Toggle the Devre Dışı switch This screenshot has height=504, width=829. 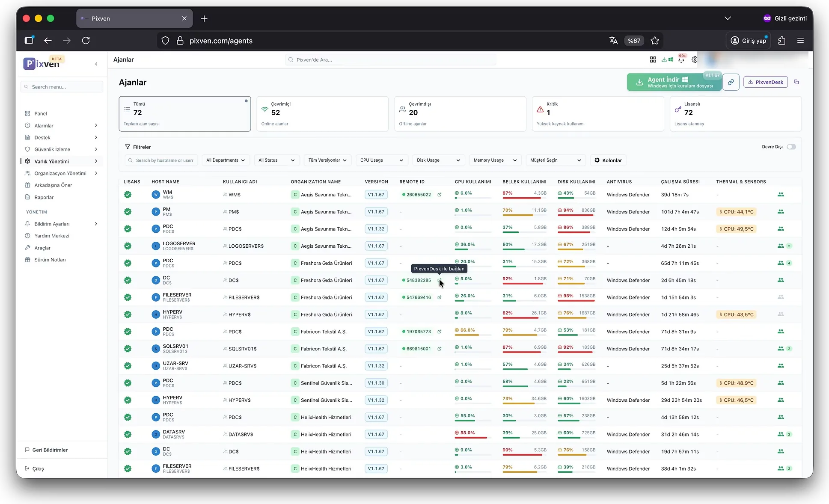pos(791,147)
